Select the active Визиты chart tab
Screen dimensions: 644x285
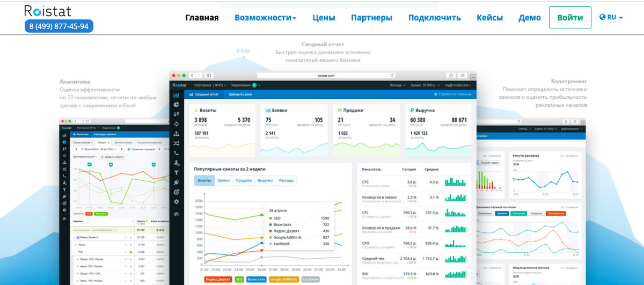204,180
